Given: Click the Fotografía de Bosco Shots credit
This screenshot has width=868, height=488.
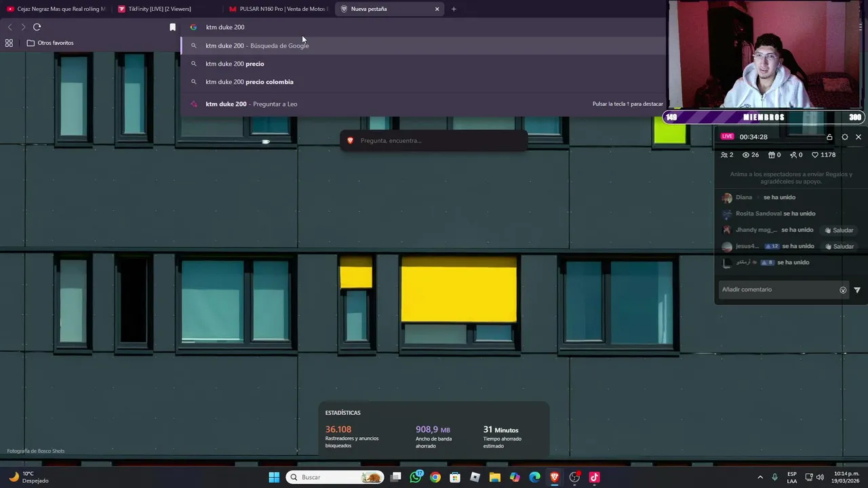Looking at the screenshot, I should pyautogui.click(x=35, y=451).
